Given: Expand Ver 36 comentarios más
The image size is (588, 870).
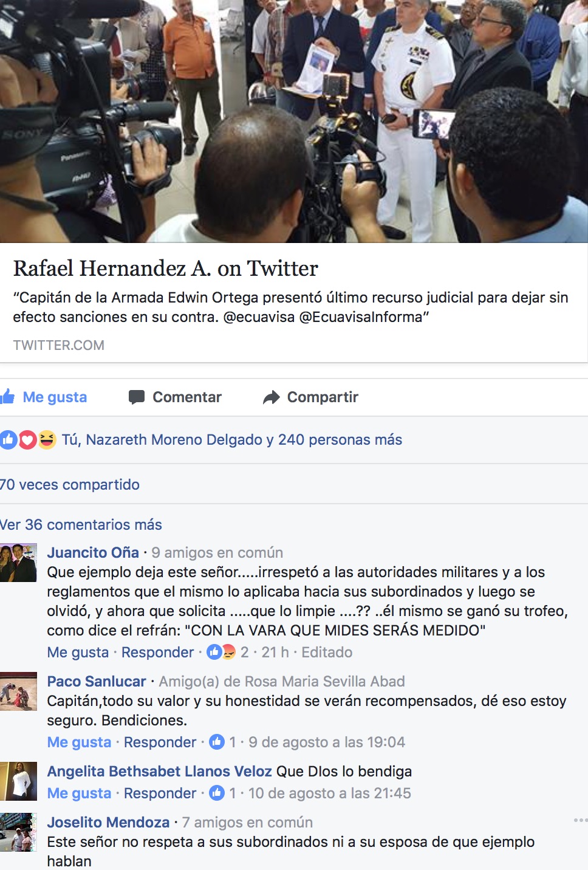Looking at the screenshot, I should tap(81, 524).
